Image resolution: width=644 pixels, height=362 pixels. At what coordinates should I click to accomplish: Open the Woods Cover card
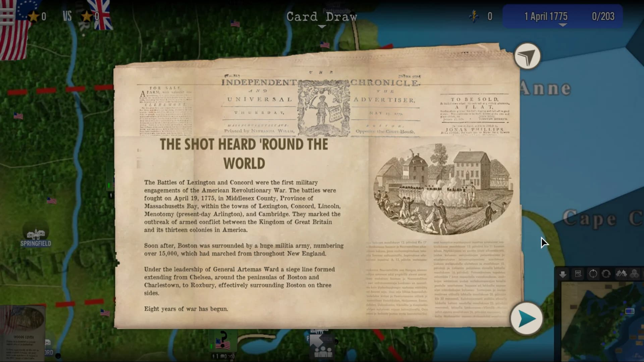(22, 333)
